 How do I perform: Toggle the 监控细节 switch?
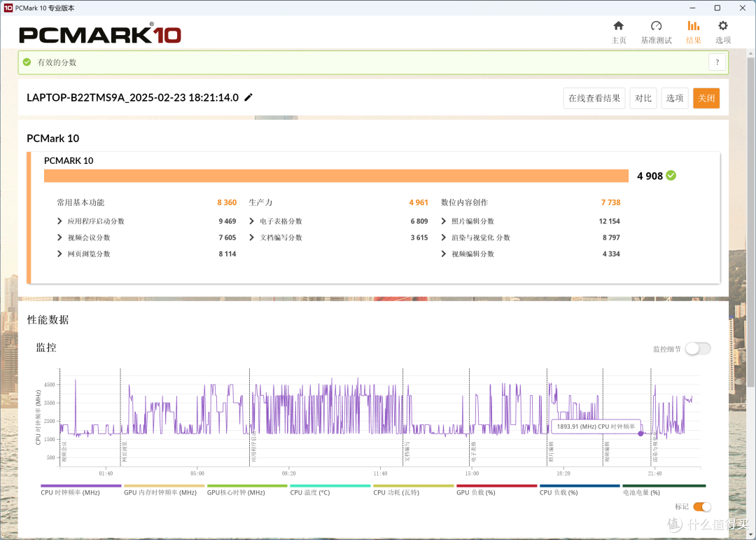click(x=698, y=348)
